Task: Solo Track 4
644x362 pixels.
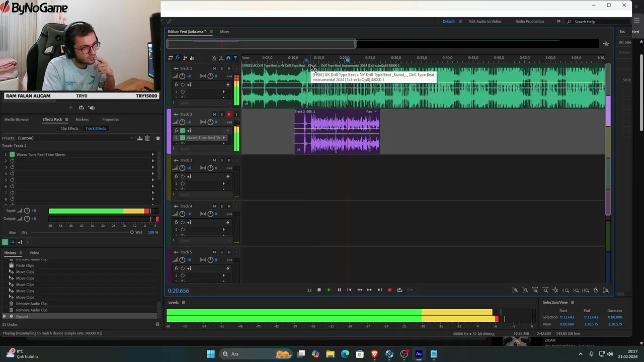Action: [x=221, y=206]
